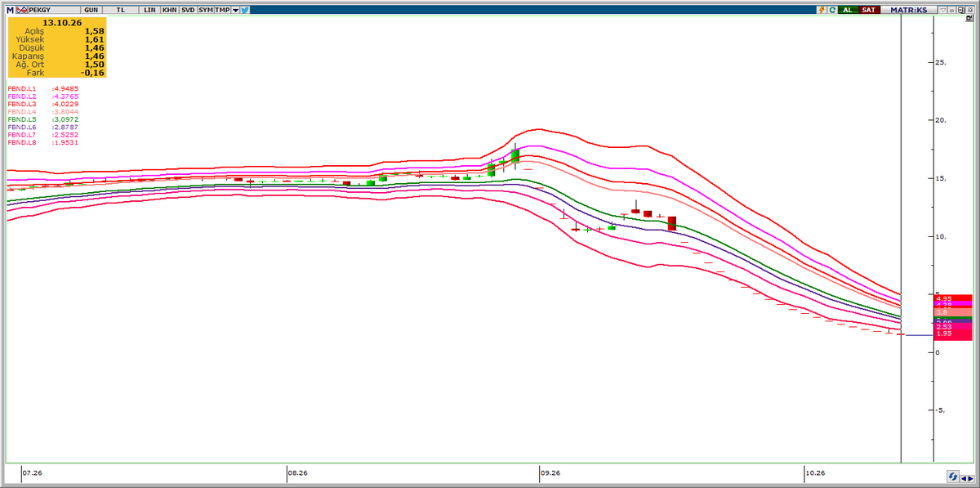Image resolution: width=980 pixels, height=488 pixels.
Task: Click the lightning bolt quick order icon
Action: click(822, 10)
